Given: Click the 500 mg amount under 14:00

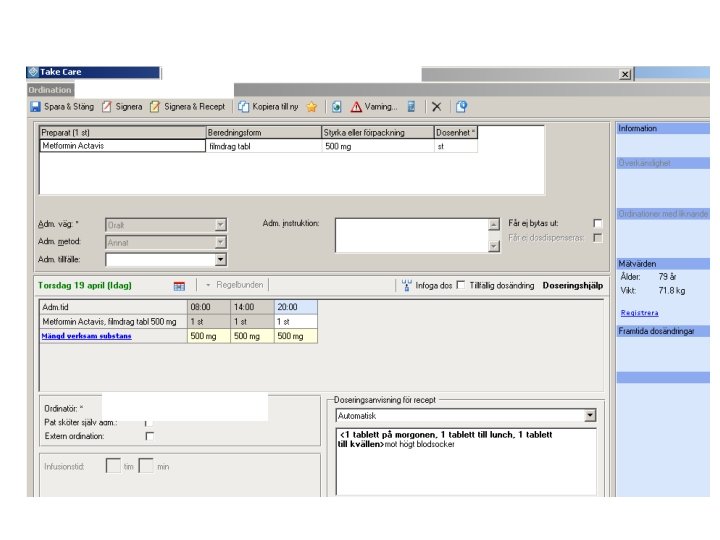Looking at the screenshot, I should tap(252, 336).
